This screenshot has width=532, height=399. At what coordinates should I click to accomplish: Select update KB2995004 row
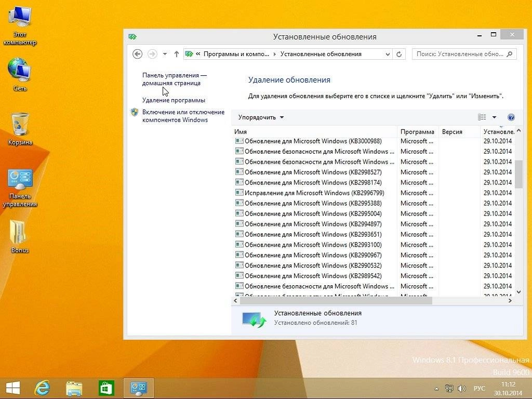pyautogui.click(x=374, y=214)
